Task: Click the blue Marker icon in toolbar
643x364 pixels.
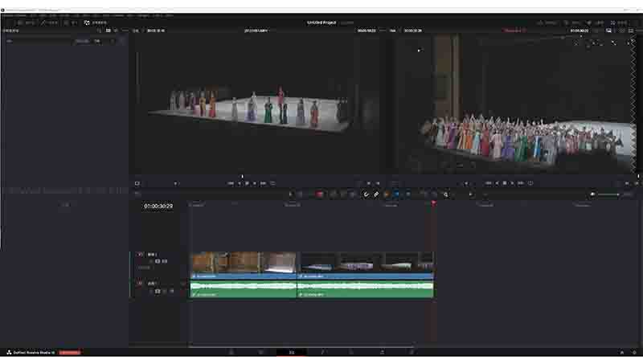Action: point(396,194)
